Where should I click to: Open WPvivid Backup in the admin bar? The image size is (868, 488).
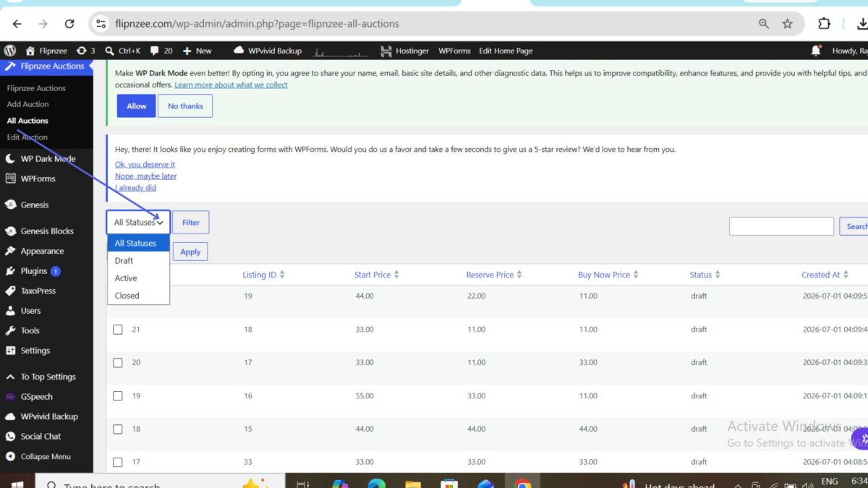[x=268, y=51]
